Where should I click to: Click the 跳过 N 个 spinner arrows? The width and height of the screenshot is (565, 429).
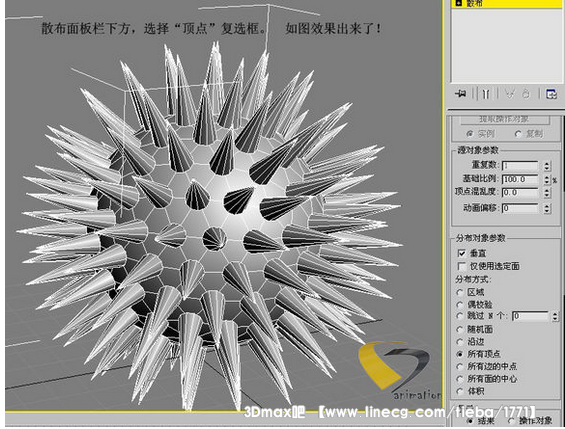pos(555,316)
